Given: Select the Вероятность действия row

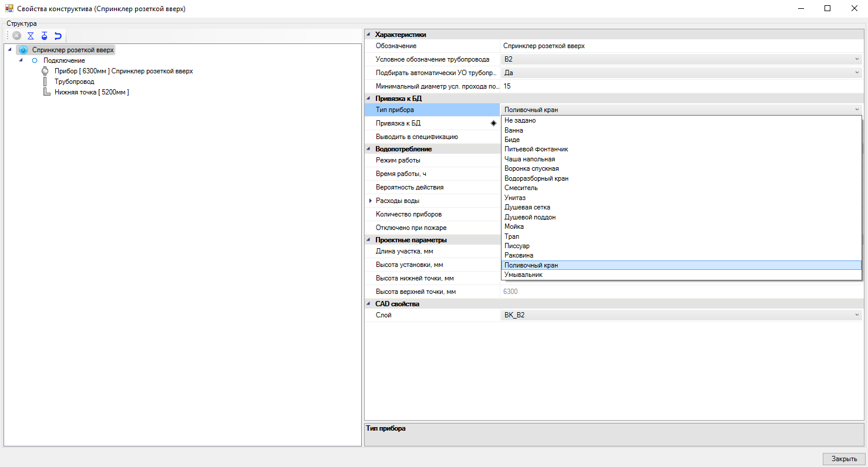Looking at the screenshot, I should point(432,187).
